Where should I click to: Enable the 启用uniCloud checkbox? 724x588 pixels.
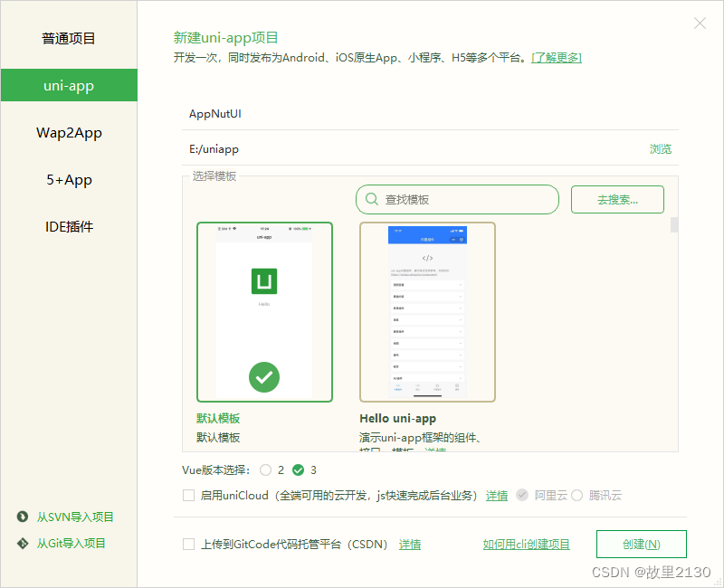coord(188,495)
